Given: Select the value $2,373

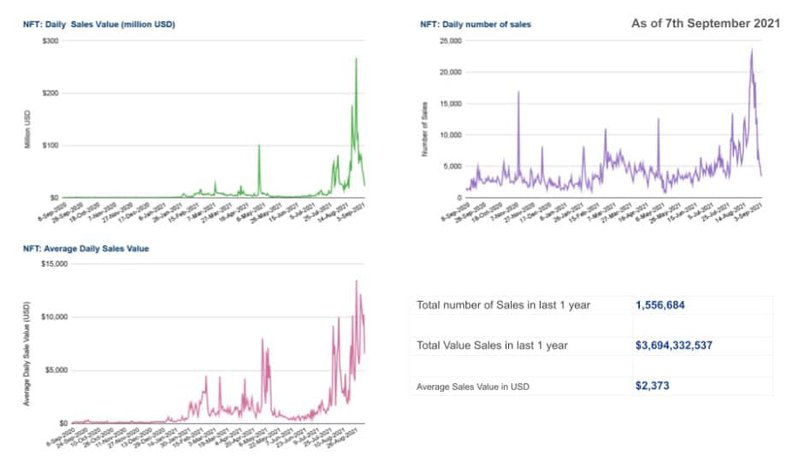Looking at the screenshot, I should (652, 386).
